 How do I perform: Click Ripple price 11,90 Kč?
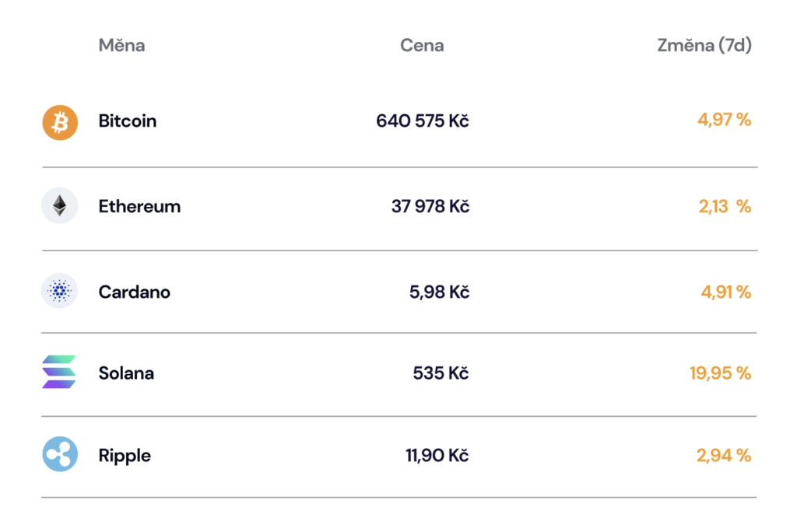(x=437, y=455)
